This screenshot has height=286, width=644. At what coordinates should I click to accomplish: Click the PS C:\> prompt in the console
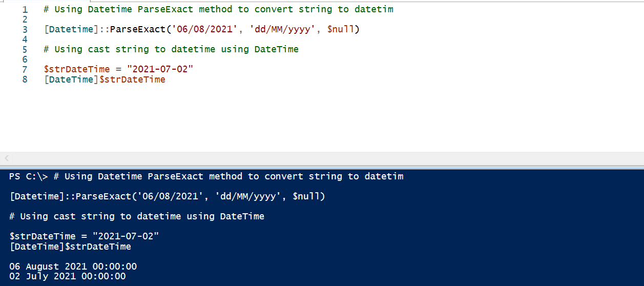pyautogui.click(x=29, y=176)
